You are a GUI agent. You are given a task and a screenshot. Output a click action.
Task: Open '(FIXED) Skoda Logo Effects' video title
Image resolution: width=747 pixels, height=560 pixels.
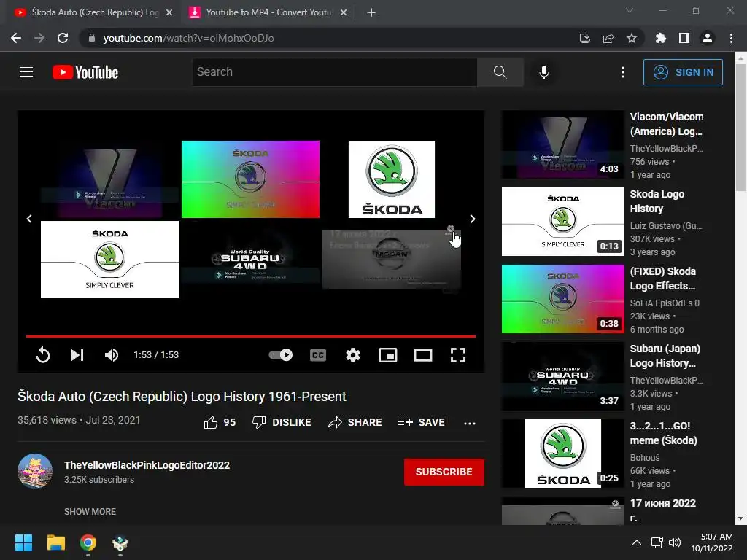tap(663, 279)
